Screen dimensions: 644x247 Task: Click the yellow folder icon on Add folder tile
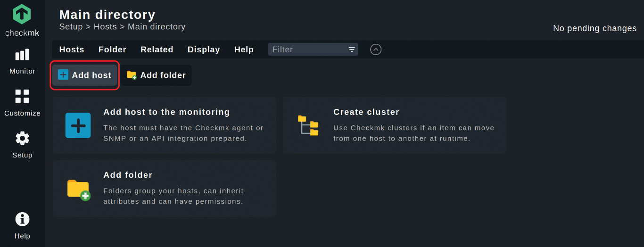click(78, 189)
